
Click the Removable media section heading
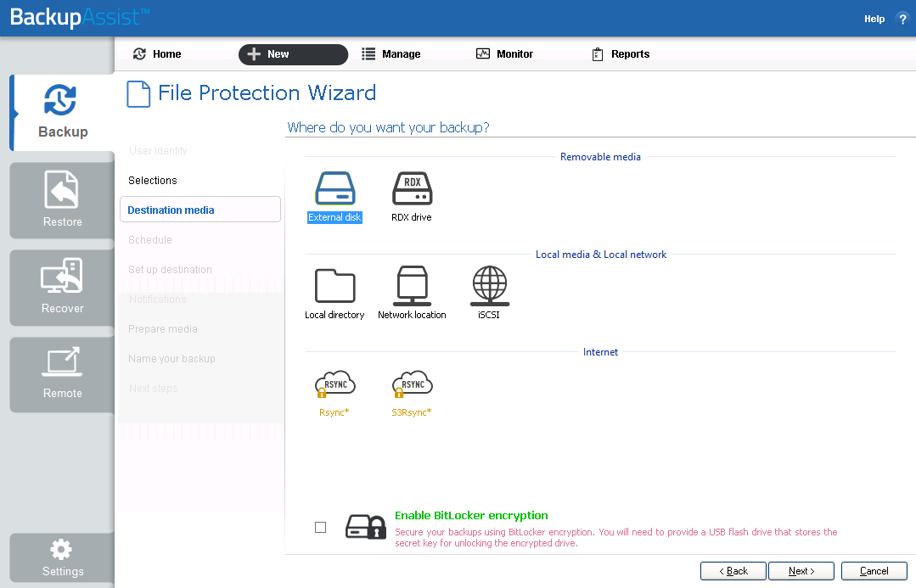coord(600,156)
